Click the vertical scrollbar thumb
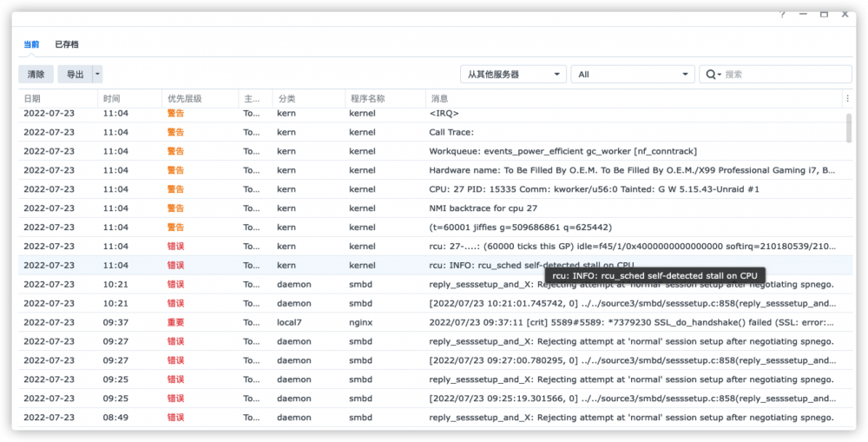Image resolution: width=868 pixels, height=442 pixels. pyautogui.click(x=849, y=128)
